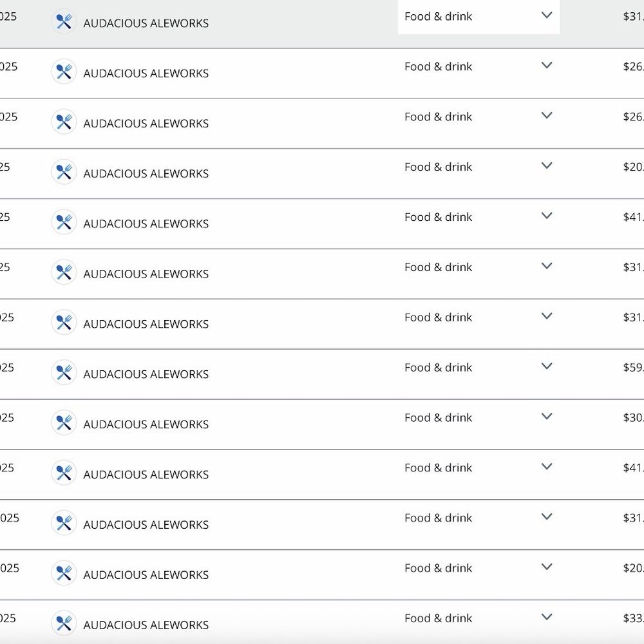Click the dining icon in the $33 transaction row
The image size is (644, 644).
64,623
